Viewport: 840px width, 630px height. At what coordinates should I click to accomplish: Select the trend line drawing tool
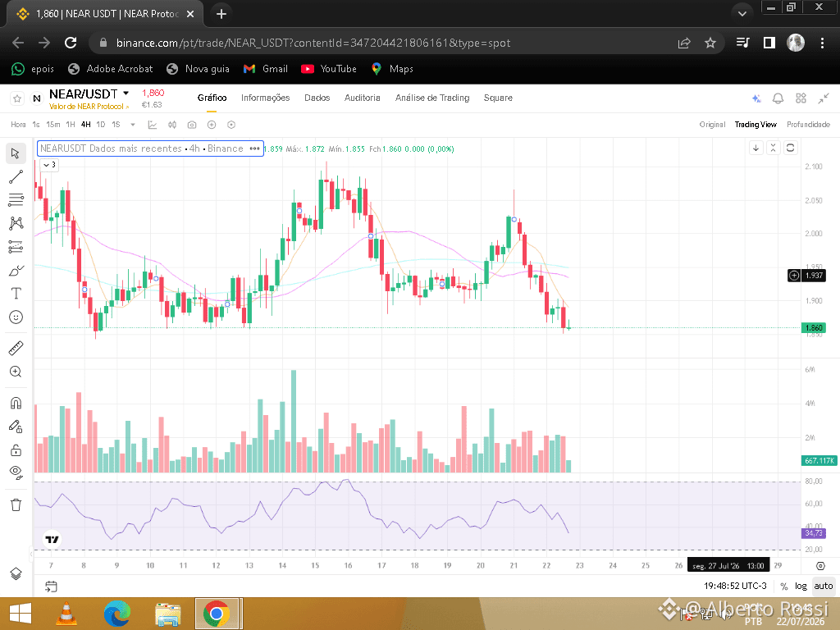16,177
